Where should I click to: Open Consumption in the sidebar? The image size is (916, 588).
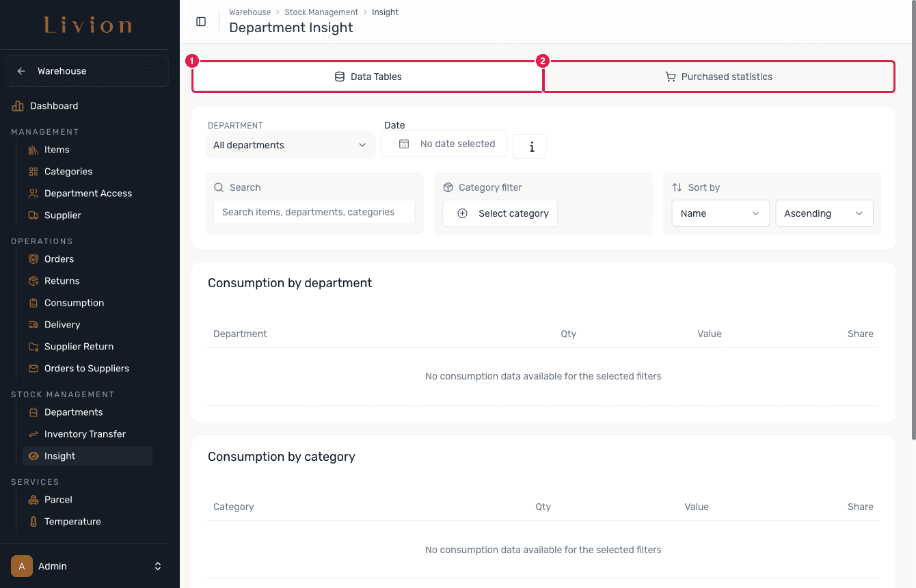point(87,303)
